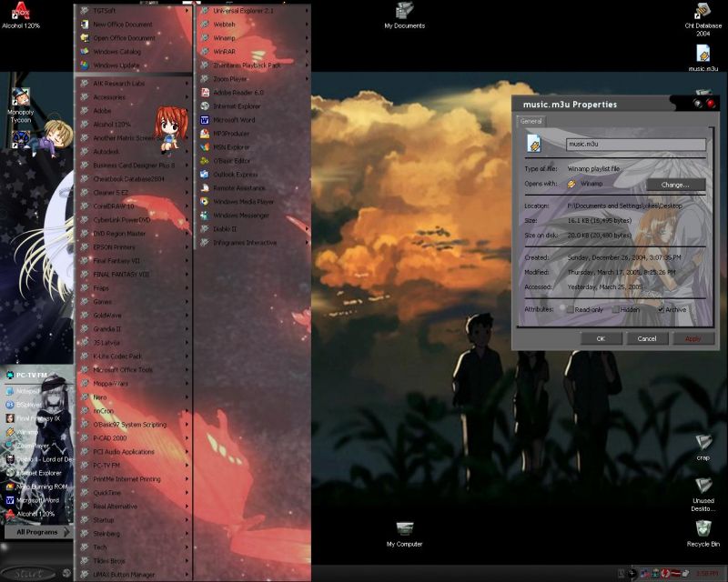Open the Startup program group
Viewport: 728px width, 582px height.
[134, 520]
